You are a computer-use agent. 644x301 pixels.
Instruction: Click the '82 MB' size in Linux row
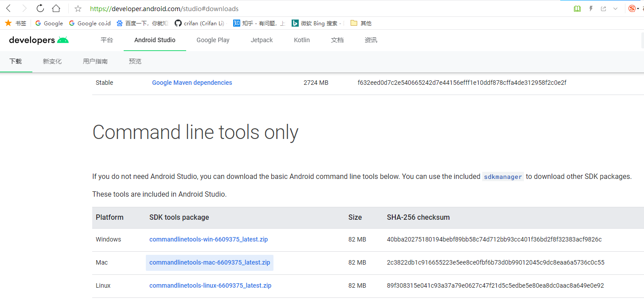coord(357,285)
